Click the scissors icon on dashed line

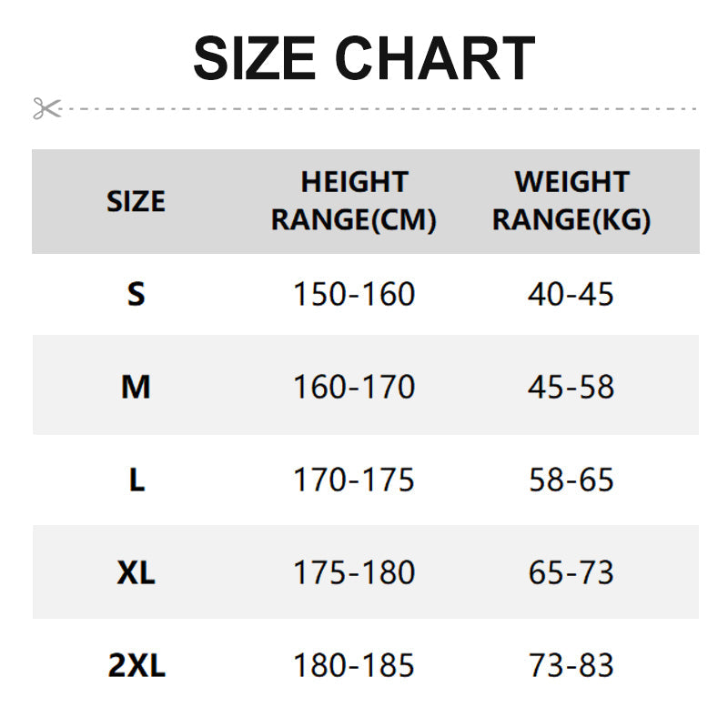pos(45,108)
